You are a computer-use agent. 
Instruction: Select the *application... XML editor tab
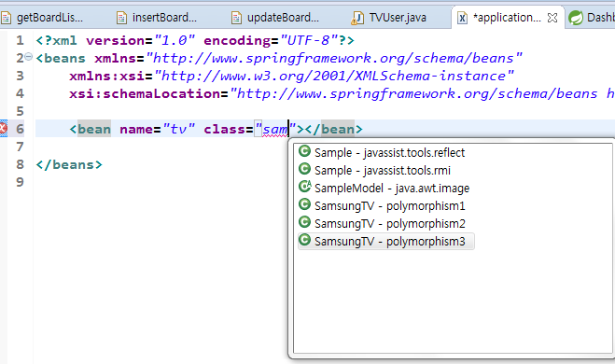click(x=507, y=18)
